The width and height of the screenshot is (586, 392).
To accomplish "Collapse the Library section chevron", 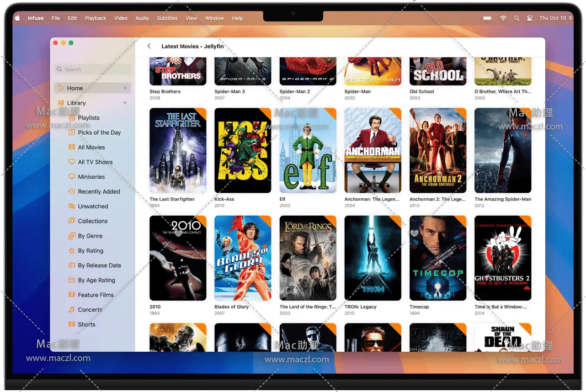I will [125, 103].
